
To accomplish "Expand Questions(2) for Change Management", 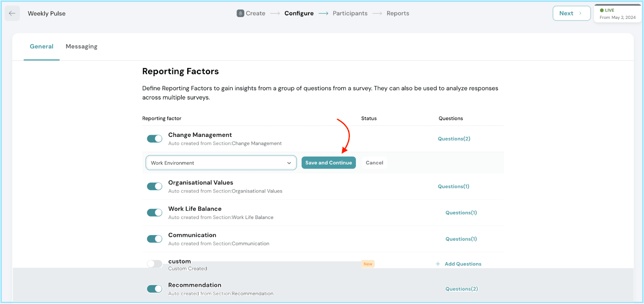I will tap(454, 139).
